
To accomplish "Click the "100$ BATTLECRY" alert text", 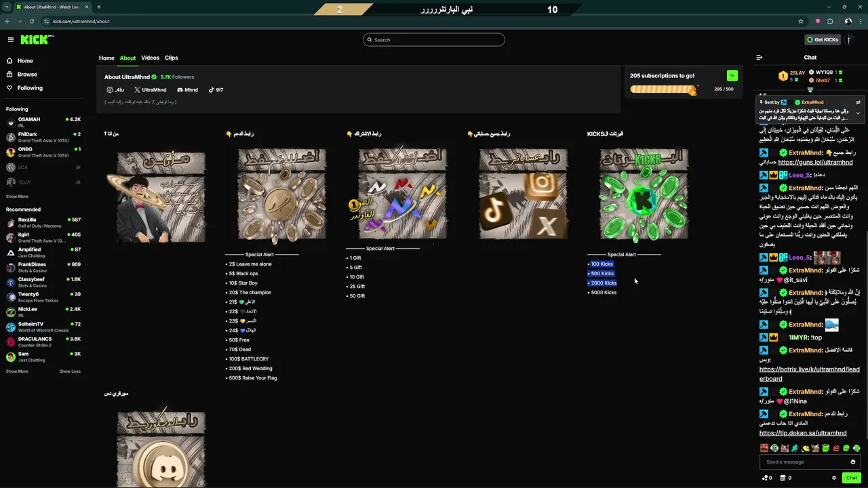I will (249, 359).
